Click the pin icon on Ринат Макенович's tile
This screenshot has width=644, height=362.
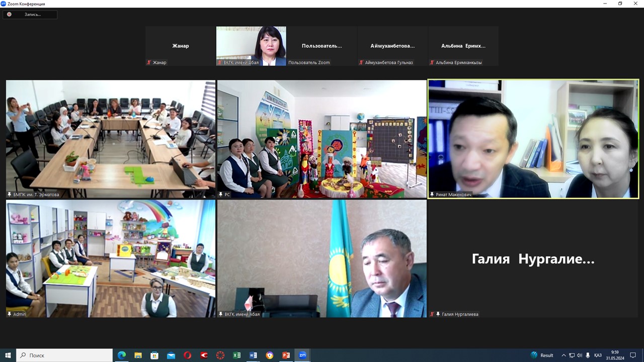tap(432, 195)
